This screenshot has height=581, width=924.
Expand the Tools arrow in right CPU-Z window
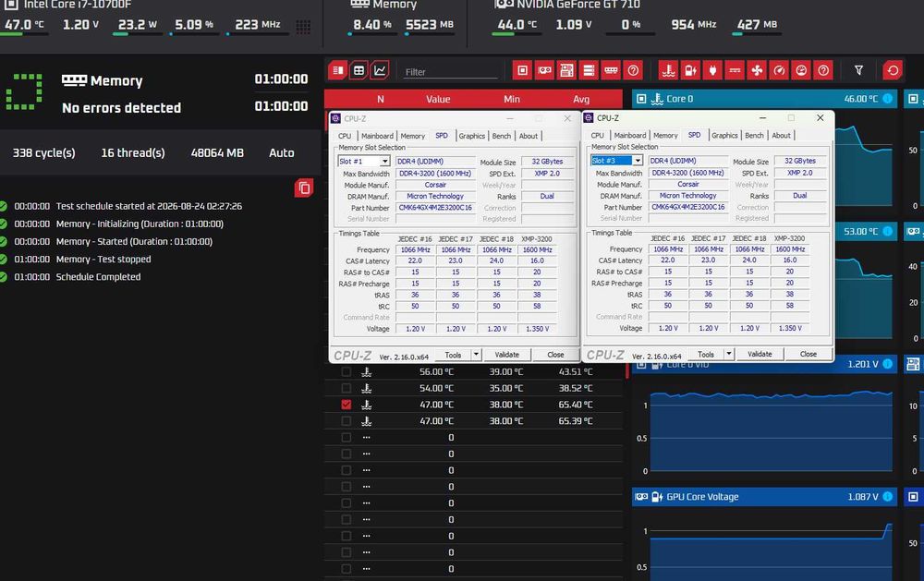click(729, 354)
